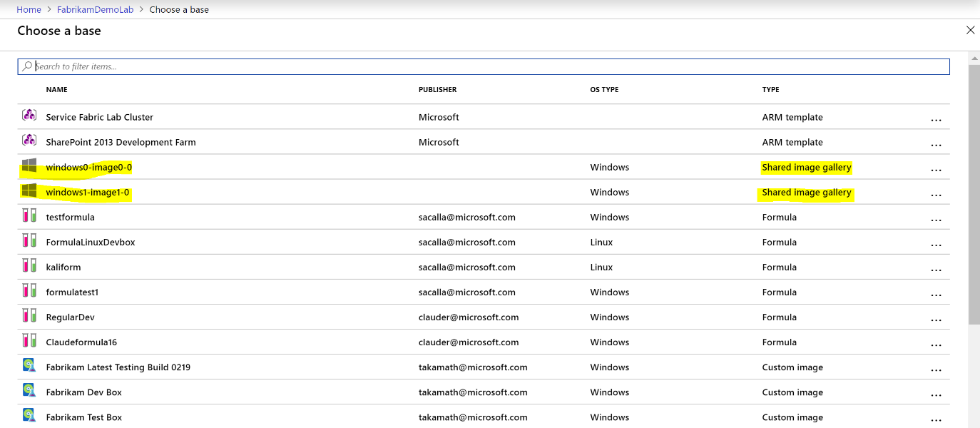Open the more options menu for windows1-image1-0

(x=936, y=195)
